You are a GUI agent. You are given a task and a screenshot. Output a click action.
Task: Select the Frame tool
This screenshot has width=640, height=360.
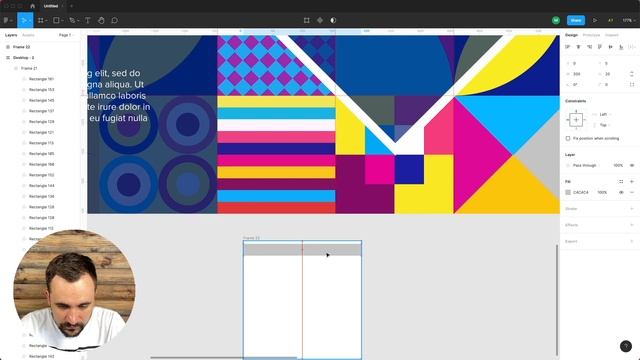41,20
